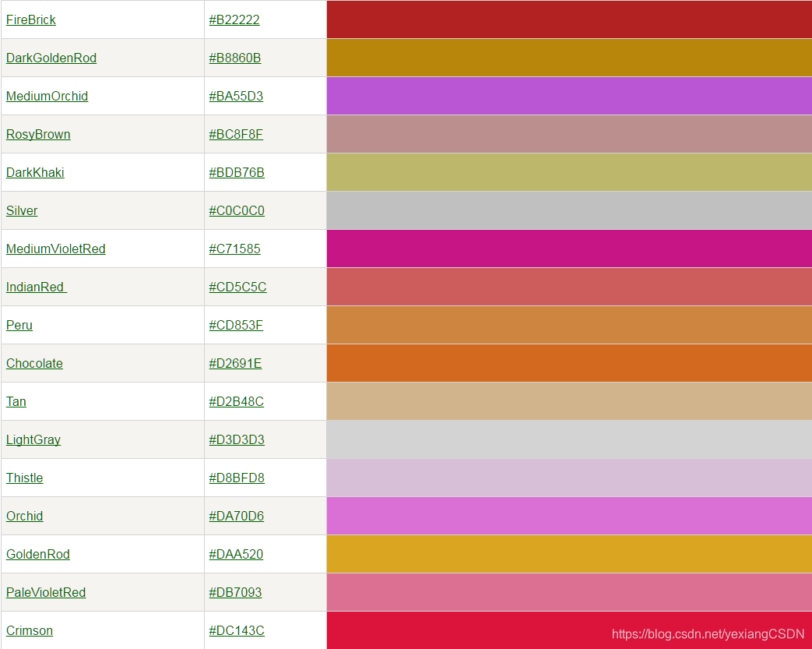Open the Silver color name link
The width and height of the screenshot is (812, 649).
22,210
